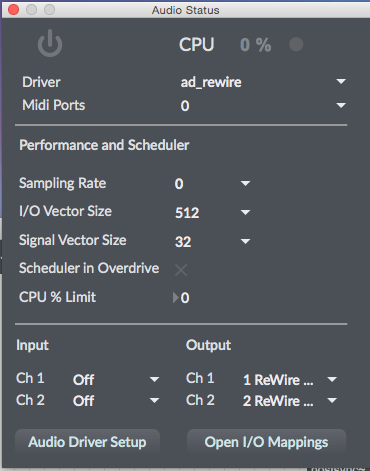Close the Audio Status window
The width and height of the screenshot is (370, 471).
(x=13, y=10)
